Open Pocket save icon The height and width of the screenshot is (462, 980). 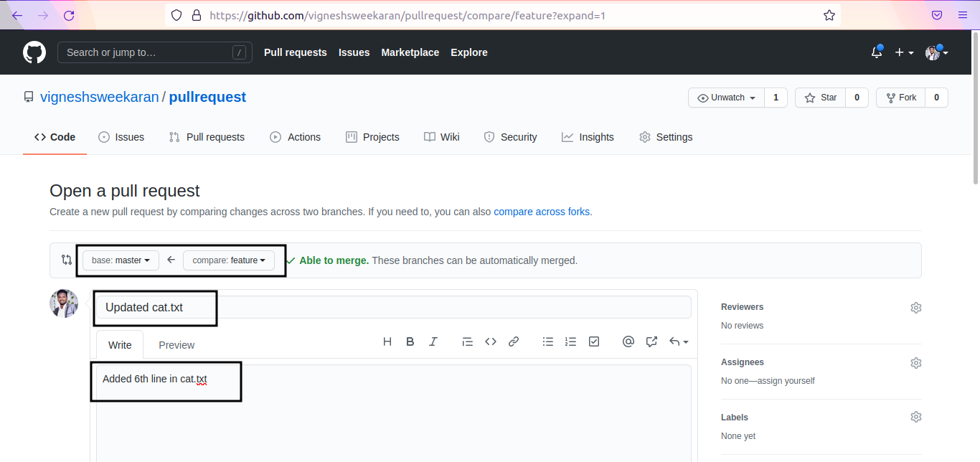[x=937, y=15]
